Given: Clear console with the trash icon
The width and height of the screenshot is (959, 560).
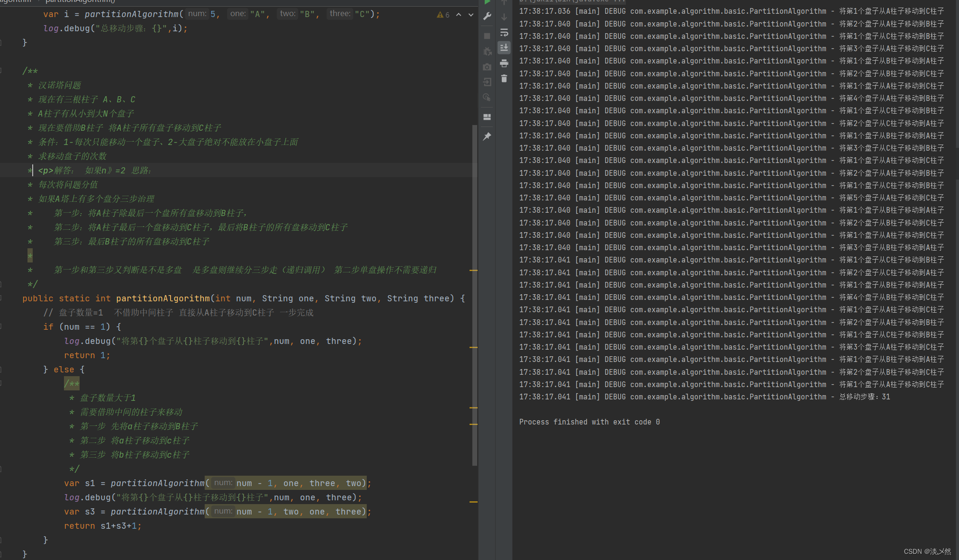Looking at the screenshot, I should [504, 78].
